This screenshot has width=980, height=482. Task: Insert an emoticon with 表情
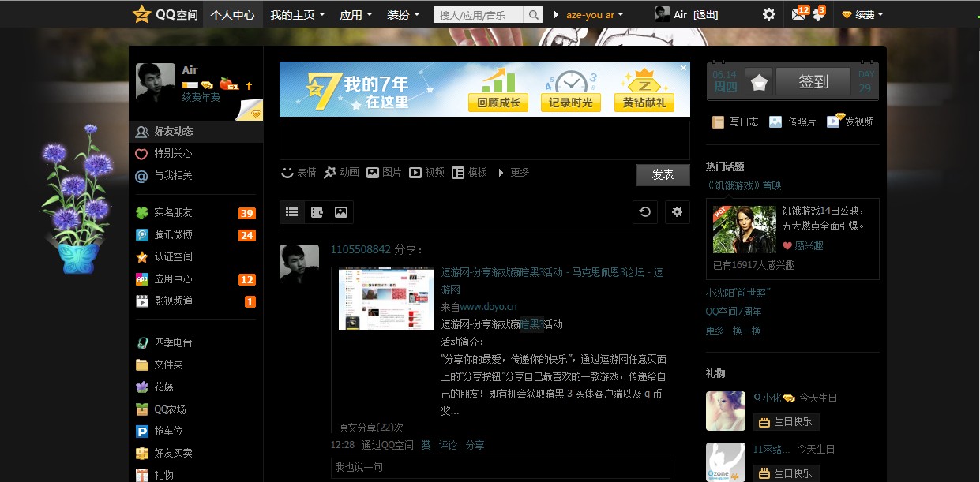[298, 173]
